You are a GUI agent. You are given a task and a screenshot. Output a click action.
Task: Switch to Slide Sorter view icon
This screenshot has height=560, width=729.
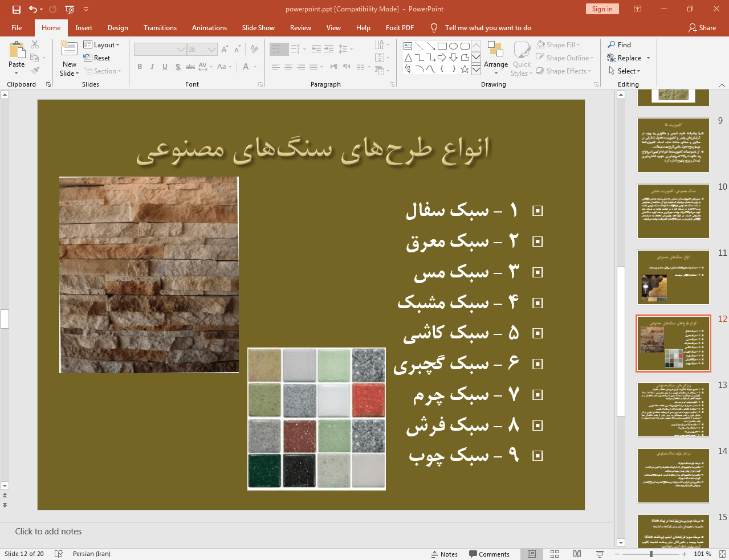point(555,554)
